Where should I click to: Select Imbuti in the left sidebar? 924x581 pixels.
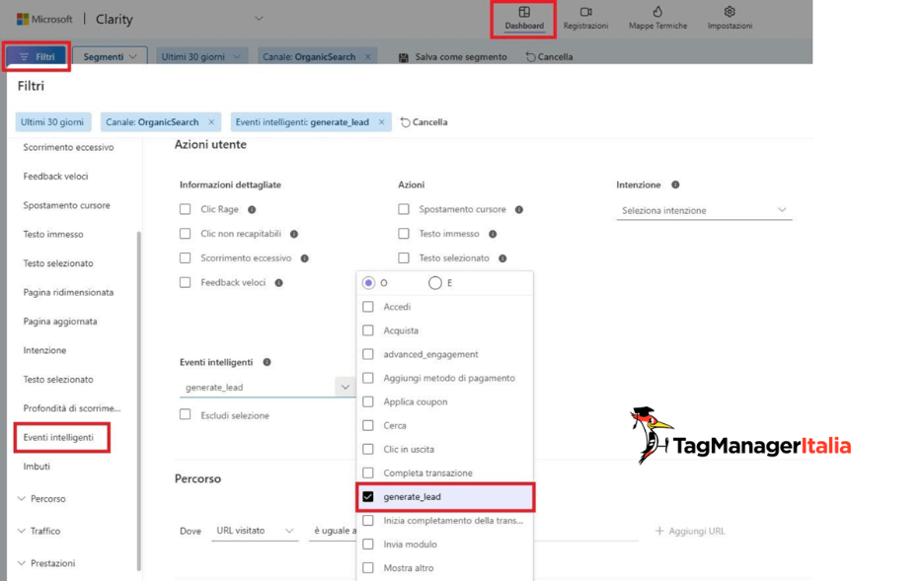point(37,467)
